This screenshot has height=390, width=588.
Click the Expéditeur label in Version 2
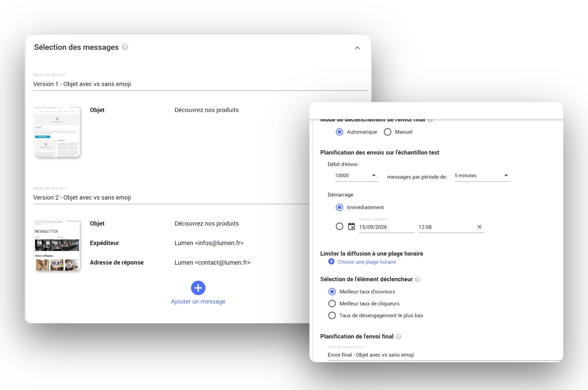pos(105,243)
